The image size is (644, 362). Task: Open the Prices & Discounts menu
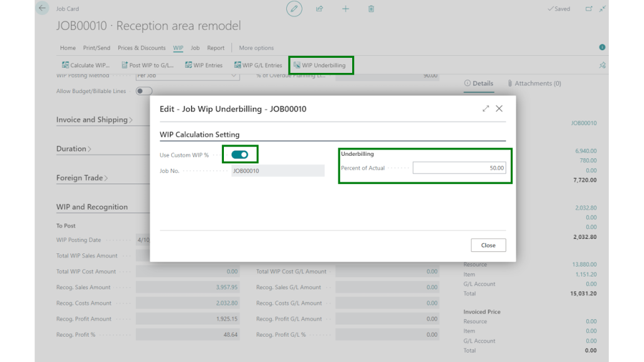tap(142, 48)
